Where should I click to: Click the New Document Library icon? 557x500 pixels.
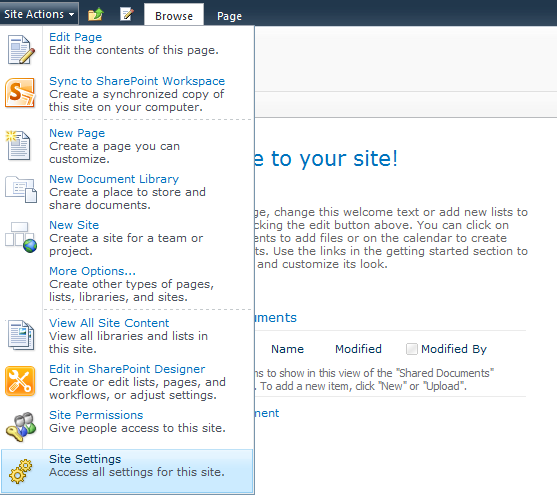[21, 189]
